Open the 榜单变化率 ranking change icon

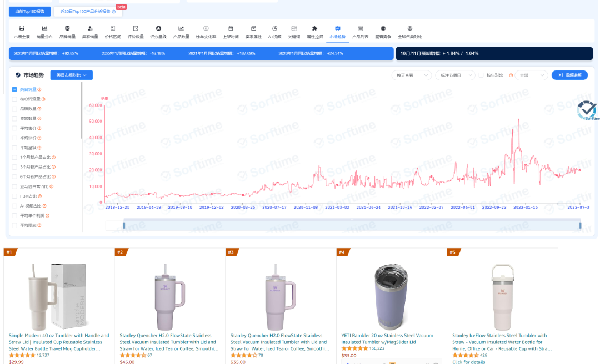206,28
